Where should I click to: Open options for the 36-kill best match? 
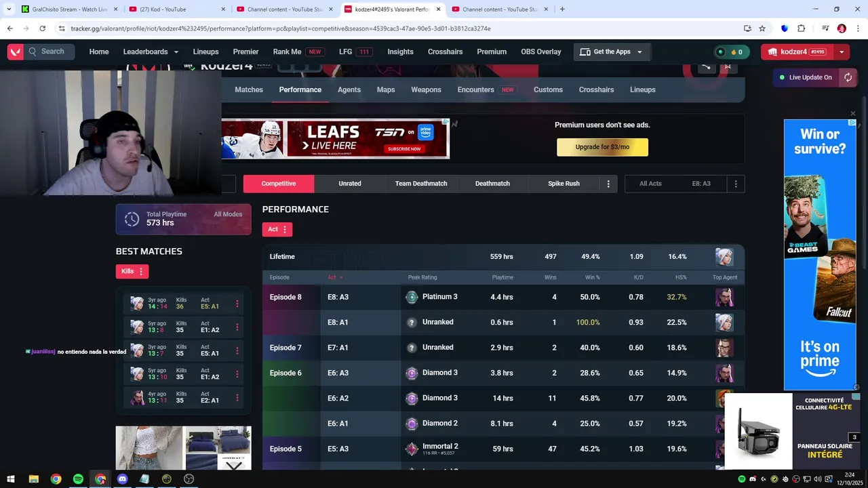[237, 304]
